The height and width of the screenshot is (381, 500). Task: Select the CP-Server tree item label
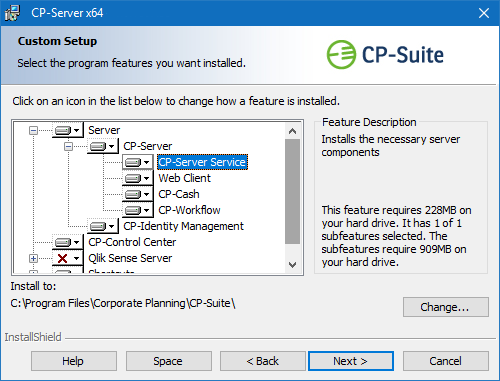click(148, 146)
